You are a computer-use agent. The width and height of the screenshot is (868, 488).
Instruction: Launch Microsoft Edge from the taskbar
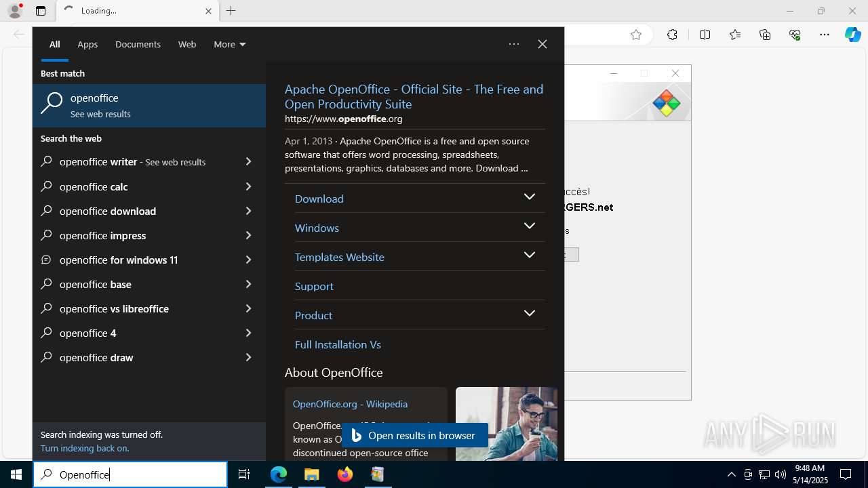[x=279, y=474]
